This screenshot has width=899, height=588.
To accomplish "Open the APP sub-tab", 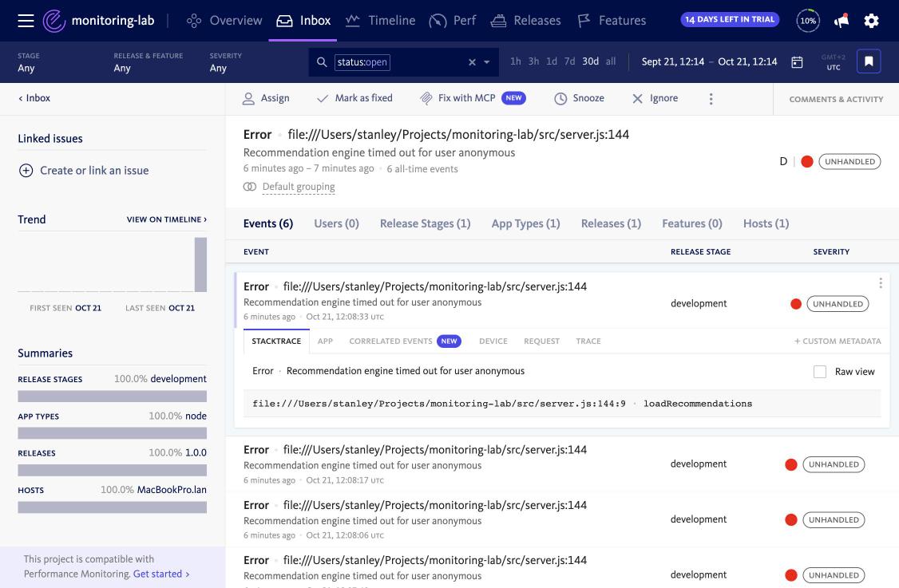I will pyautogui.click(x=325, y=341).
